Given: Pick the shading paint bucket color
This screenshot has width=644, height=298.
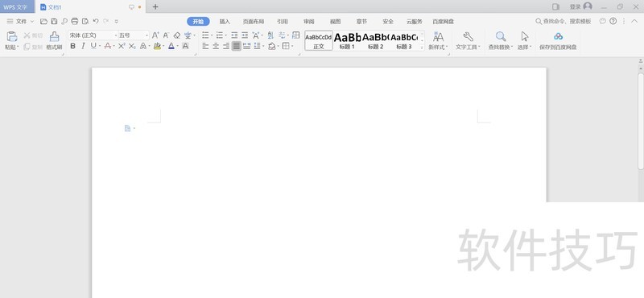Looking at the screenshot, I should 271,46.
